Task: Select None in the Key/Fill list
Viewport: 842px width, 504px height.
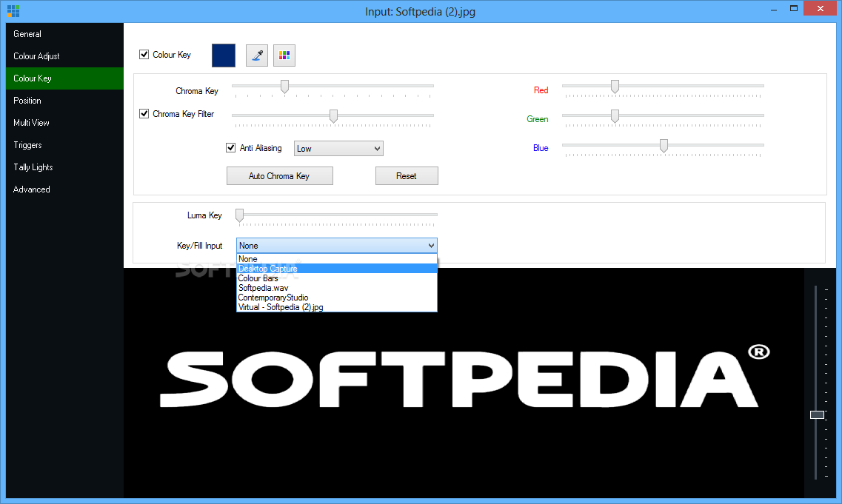Action: pos(337,259)
